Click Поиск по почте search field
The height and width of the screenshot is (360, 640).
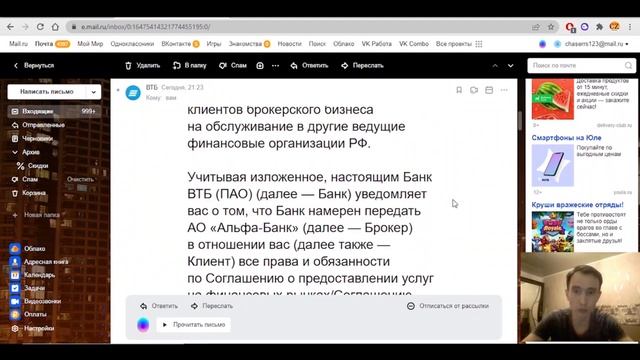(x=581, y=65)
